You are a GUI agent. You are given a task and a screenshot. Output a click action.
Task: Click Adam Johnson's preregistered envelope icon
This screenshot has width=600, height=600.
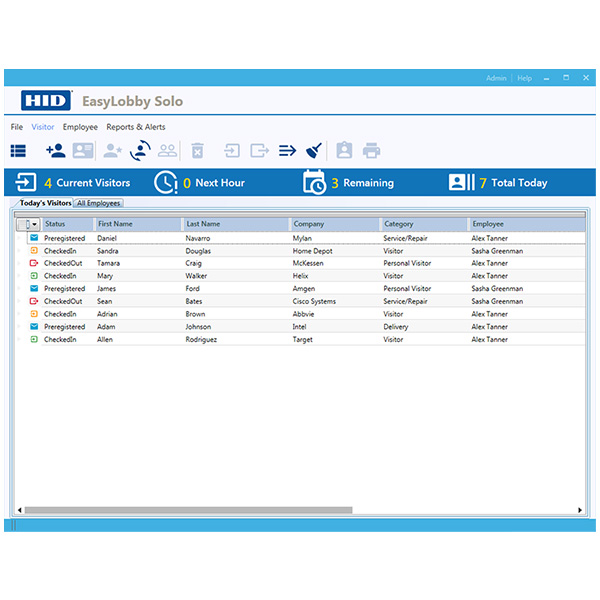click(34, 326)
